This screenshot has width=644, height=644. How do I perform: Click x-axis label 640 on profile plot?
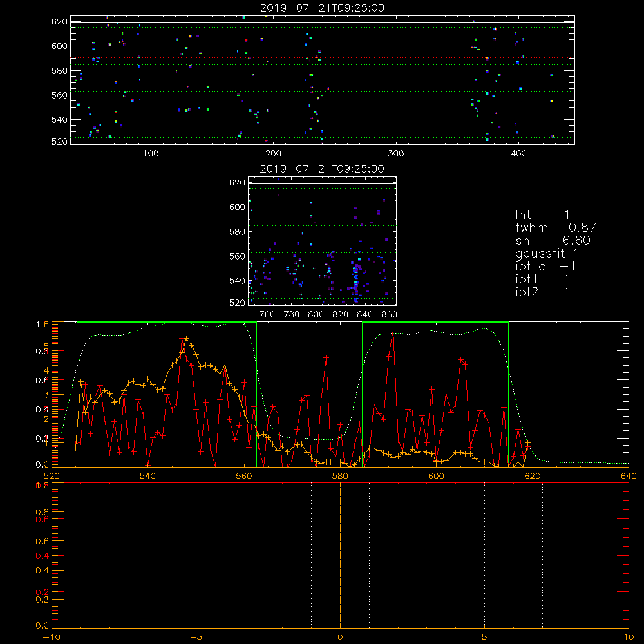(x=629, y=476)
